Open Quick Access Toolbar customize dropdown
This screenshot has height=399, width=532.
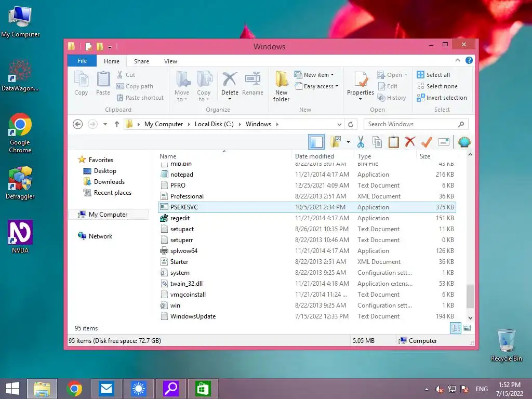[110, 47]
